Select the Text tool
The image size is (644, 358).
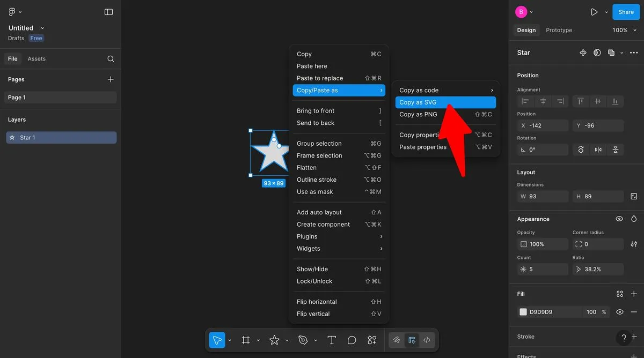332,340
